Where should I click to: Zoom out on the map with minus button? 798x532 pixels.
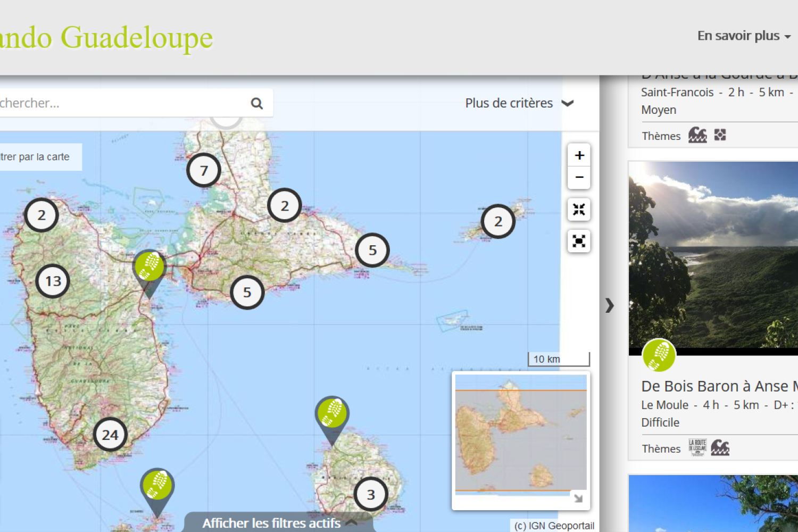tap(579, 177)
